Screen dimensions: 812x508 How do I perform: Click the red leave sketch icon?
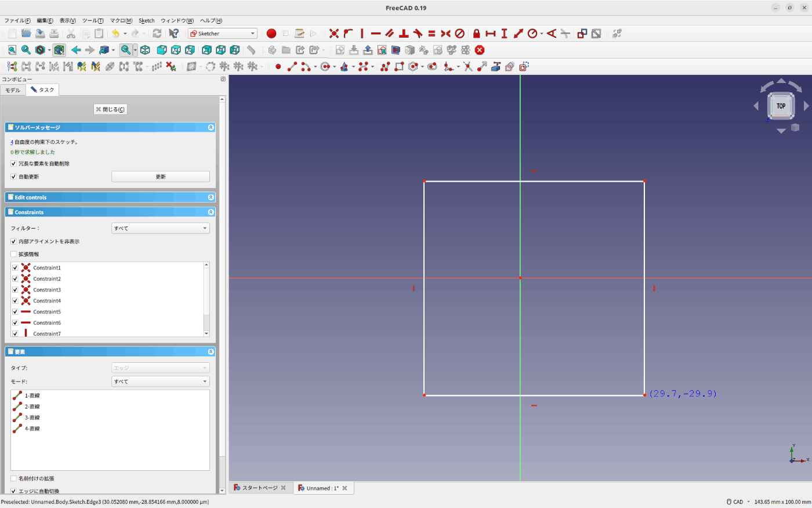(480, 50)
